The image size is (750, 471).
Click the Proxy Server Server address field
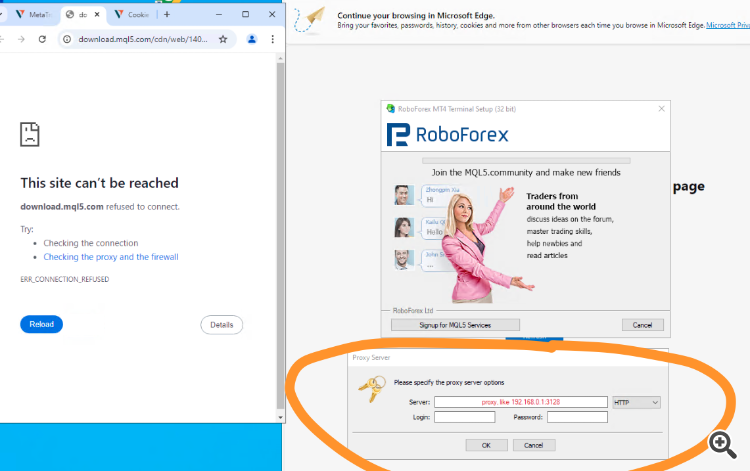(x=521, y=402)
